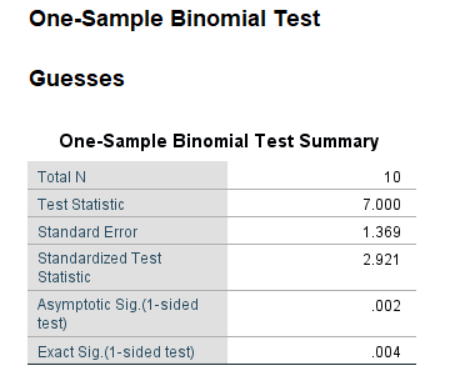Viewport: 449px width, 378px height.
Task: Select the Total N row label
Action: (x=62, y=177)
